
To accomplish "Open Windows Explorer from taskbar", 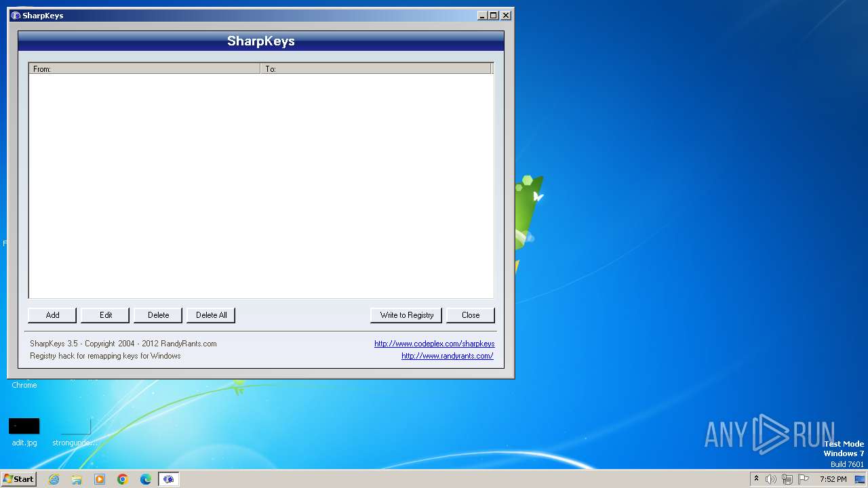I will (x=77, y=479).
